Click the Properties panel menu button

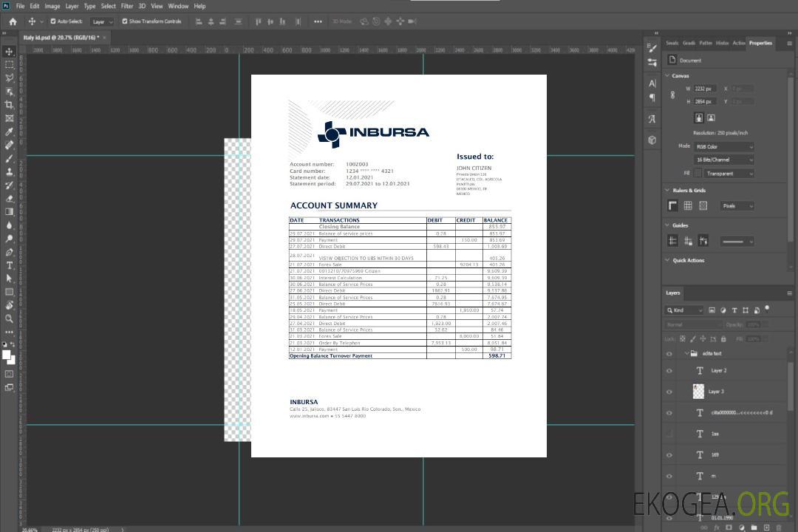pyautogui.click(x=789, y=44)
